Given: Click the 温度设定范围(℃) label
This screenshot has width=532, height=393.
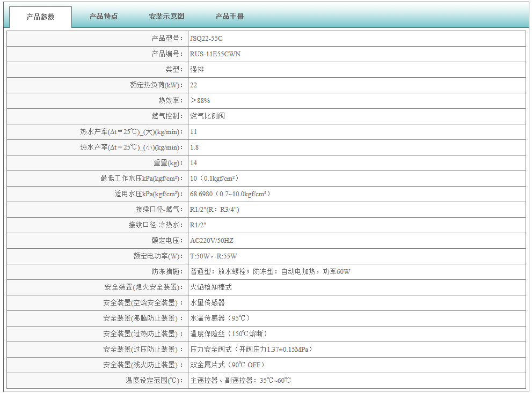Looking at the screenshot, I should coord(155,381).
